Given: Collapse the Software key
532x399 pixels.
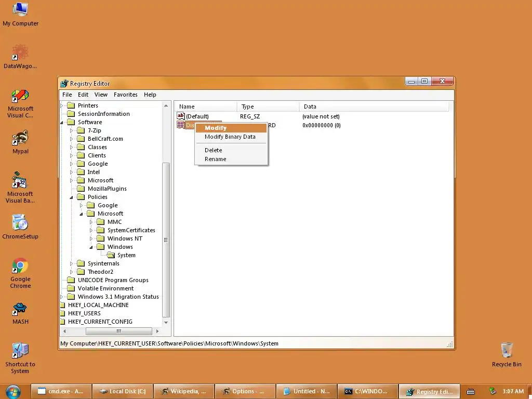Looking at the screenshot, I should (x=62, y=123).
